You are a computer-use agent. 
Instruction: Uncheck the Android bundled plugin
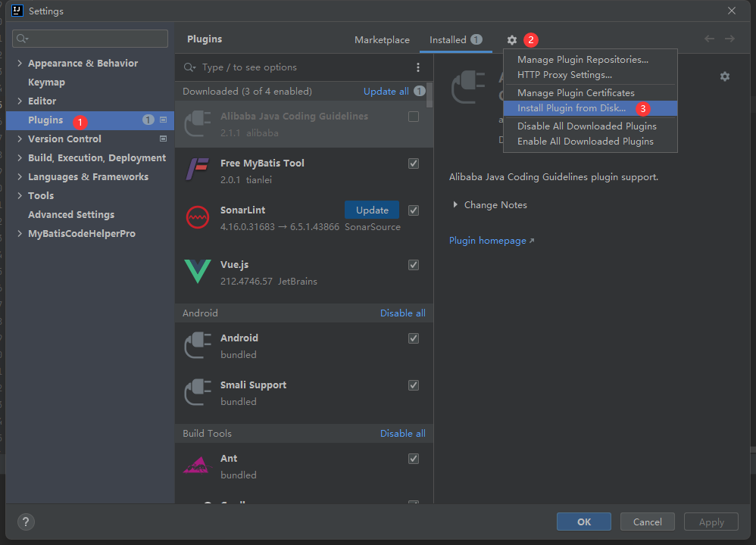[x=413, y=338]
